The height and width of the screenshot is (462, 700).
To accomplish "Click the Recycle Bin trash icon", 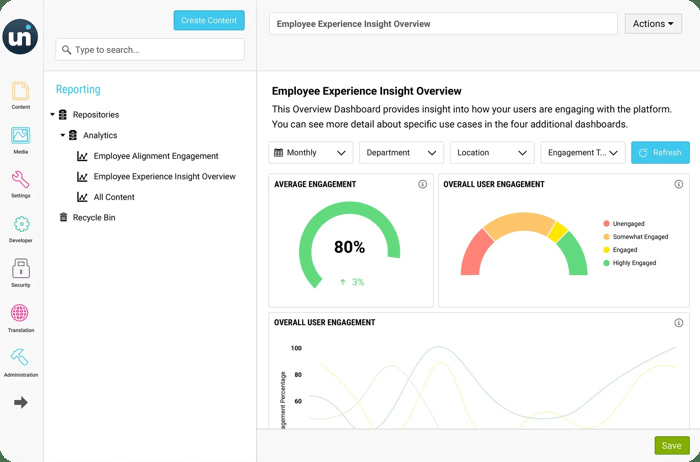I will [63, 217].
